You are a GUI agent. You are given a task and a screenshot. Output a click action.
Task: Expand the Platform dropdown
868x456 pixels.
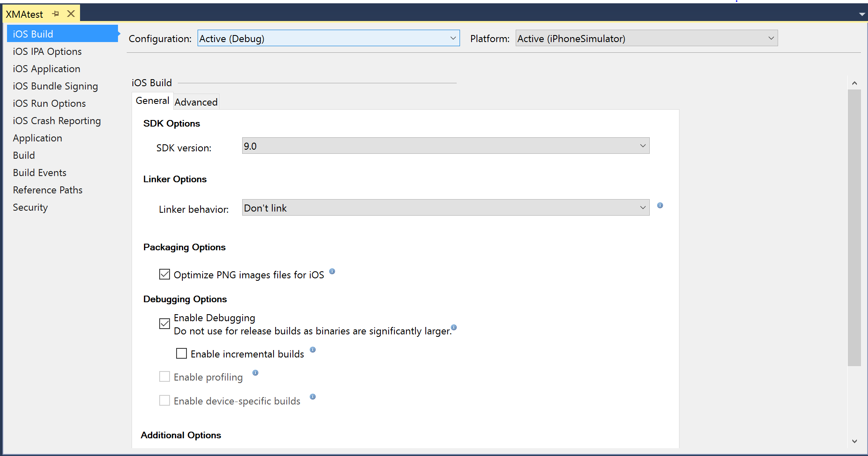click(x=646, y=38)
